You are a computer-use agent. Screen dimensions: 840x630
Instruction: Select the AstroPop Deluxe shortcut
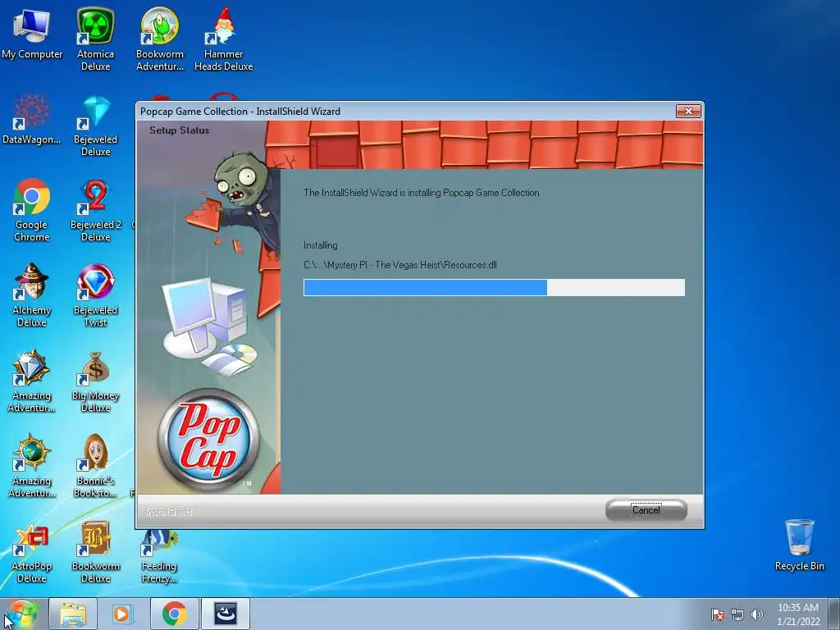click(x=32, y=552)
